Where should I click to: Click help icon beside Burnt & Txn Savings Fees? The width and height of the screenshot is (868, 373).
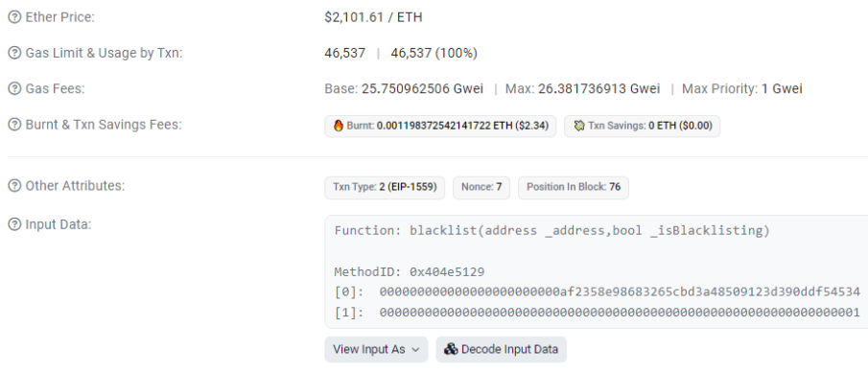tap(14, 125)
